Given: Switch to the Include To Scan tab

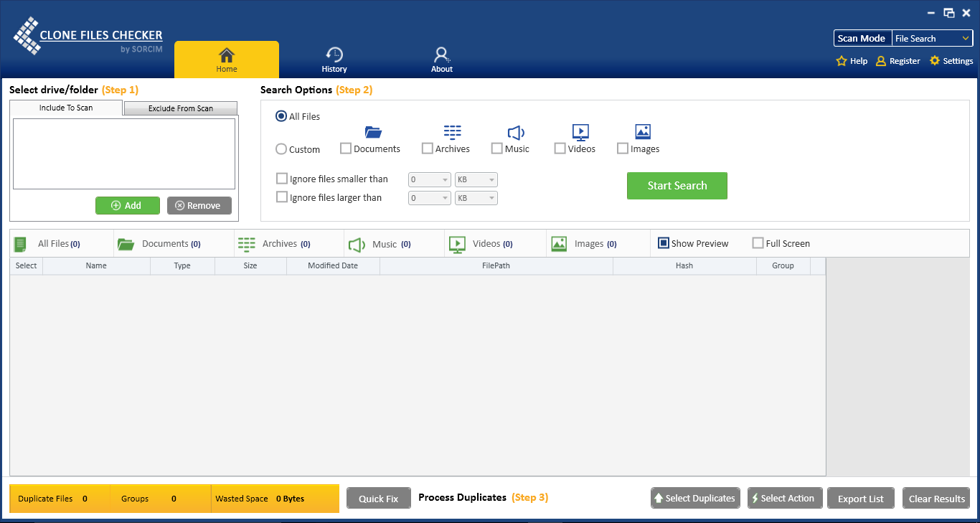Looking at the screenshot, I should pos(66,108).
